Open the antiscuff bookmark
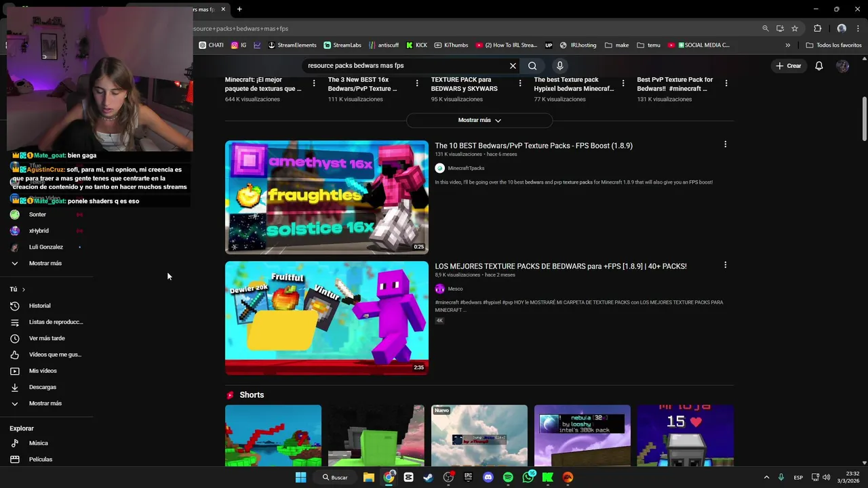868x488 pixels. [384, 45]
